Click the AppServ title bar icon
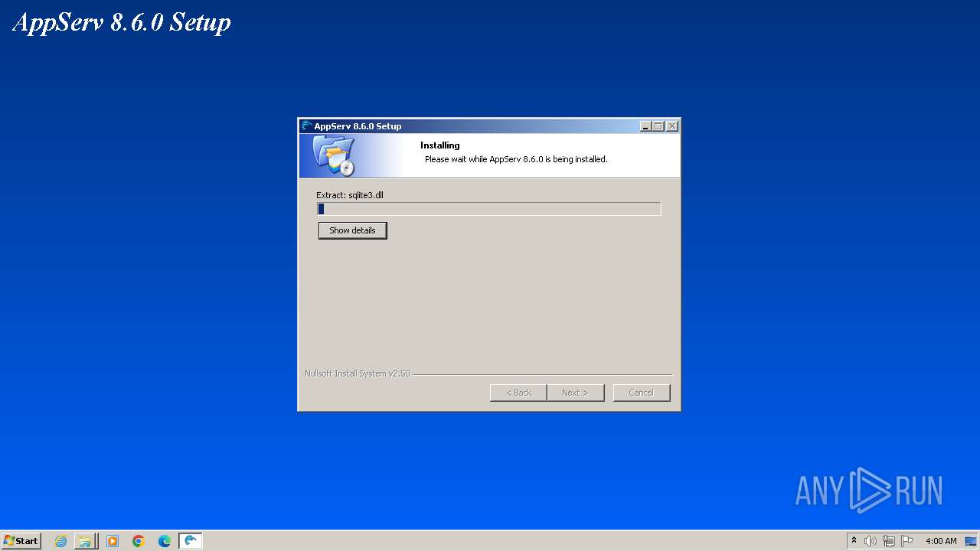This screenshot has height=551, width=980. click(x=306, y=126)
